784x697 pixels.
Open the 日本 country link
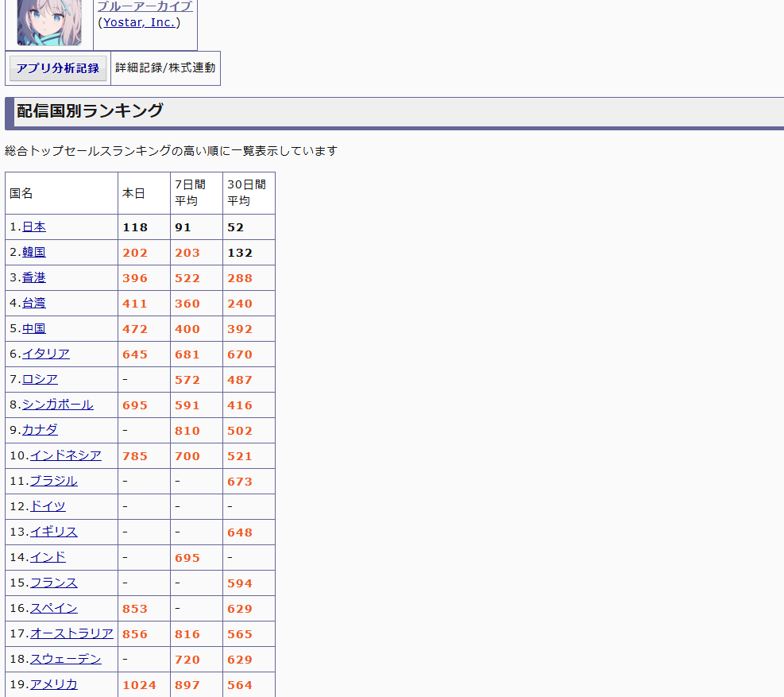(34, 227)
